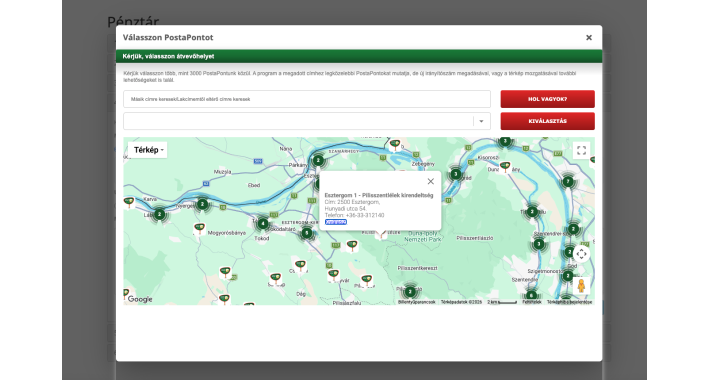Expand the PostaPont selection dropdown arrow
Screen dimensions: 710x380
pos(481,121)
